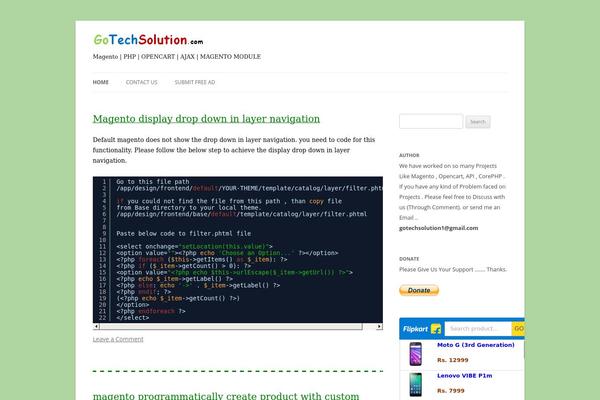Screen dimensions: 600x400
Task: Click the AUTHOR sidebar heading
Action: pos(409,155)
